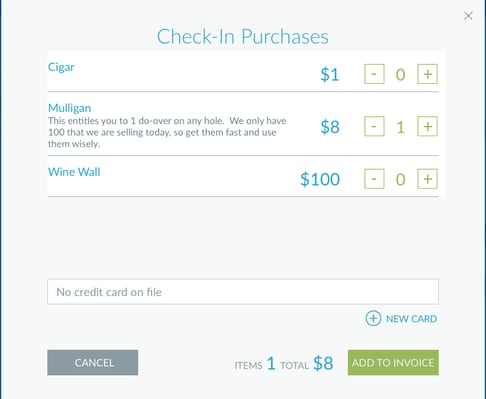Click the Wine Wall item name

pos(74,172)
